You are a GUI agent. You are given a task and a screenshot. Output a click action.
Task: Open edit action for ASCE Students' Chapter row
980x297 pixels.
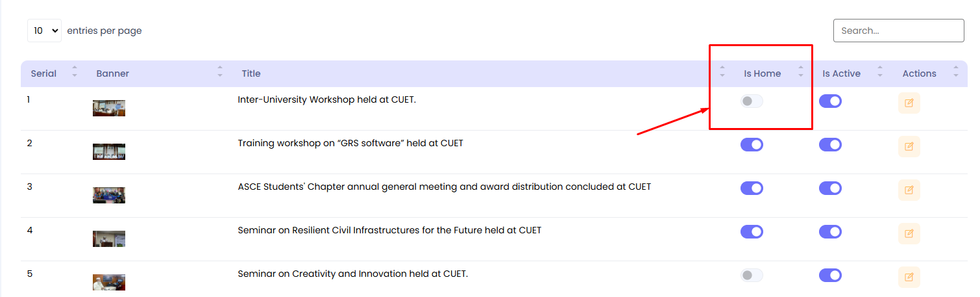tap(909, 190)
